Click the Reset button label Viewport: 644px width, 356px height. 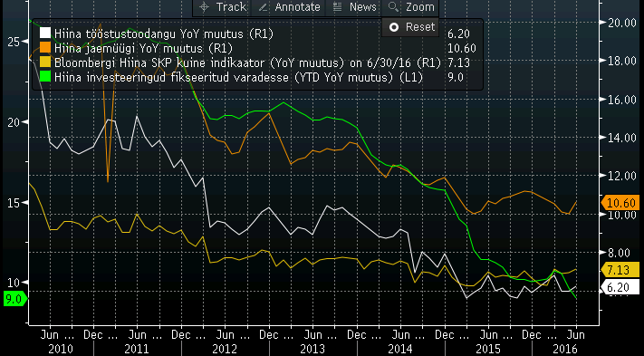(x=420, y=27)
